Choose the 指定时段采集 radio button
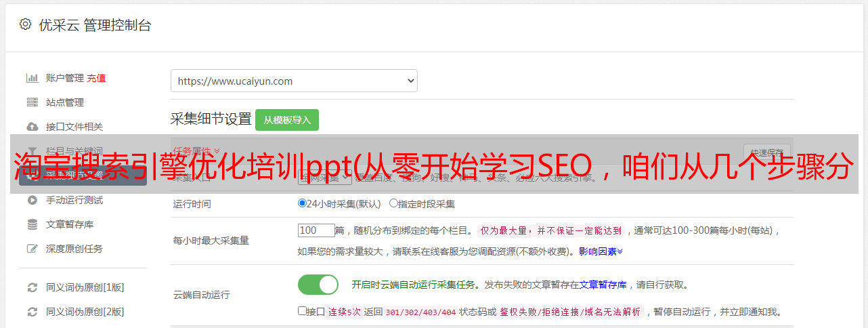The height and width of the screenshot is (328, 868). [393, 203]
